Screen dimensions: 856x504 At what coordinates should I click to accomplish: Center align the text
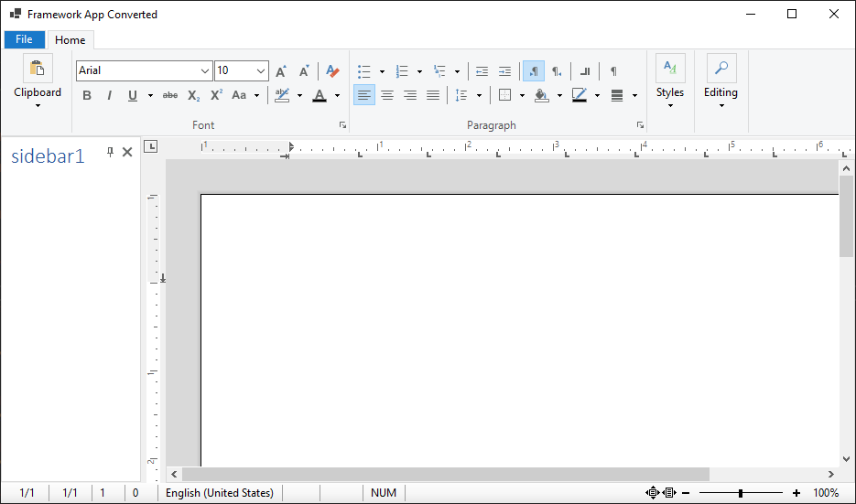[387, 95]
